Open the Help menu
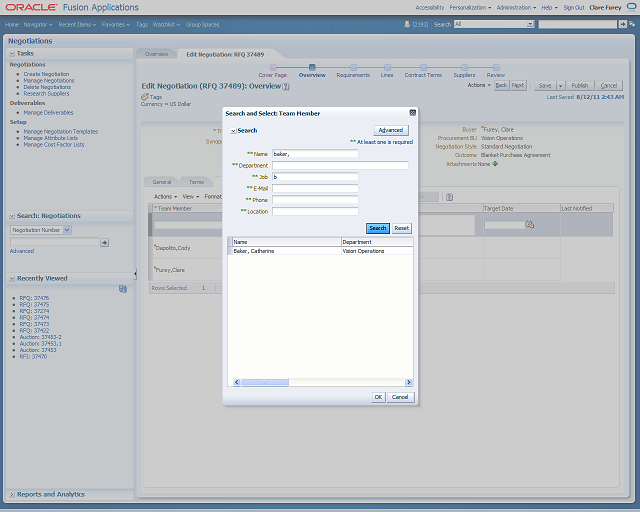The width and height of the screenshot is (640, 512). pos(549,7)
